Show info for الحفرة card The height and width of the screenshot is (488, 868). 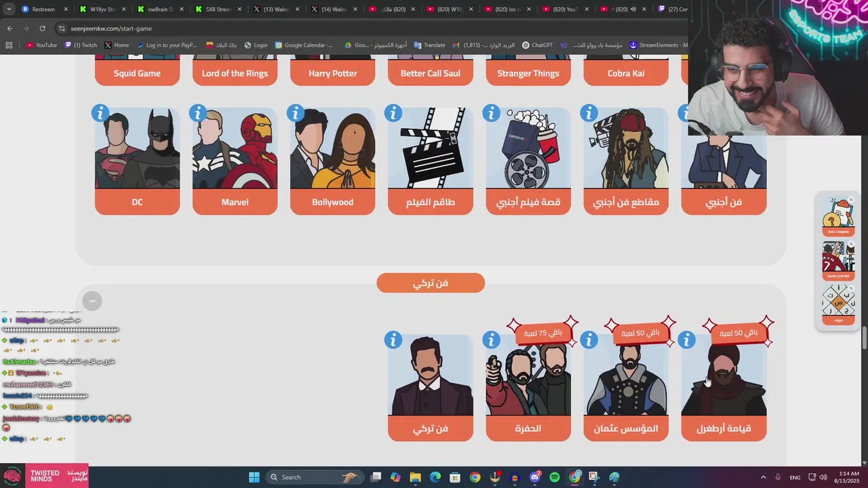491,340
